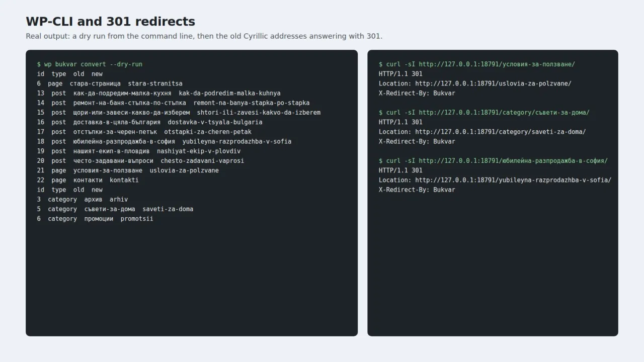
Task: Select the page row ending in "stara-stranitsa"
Action: (x=110, y=83)
